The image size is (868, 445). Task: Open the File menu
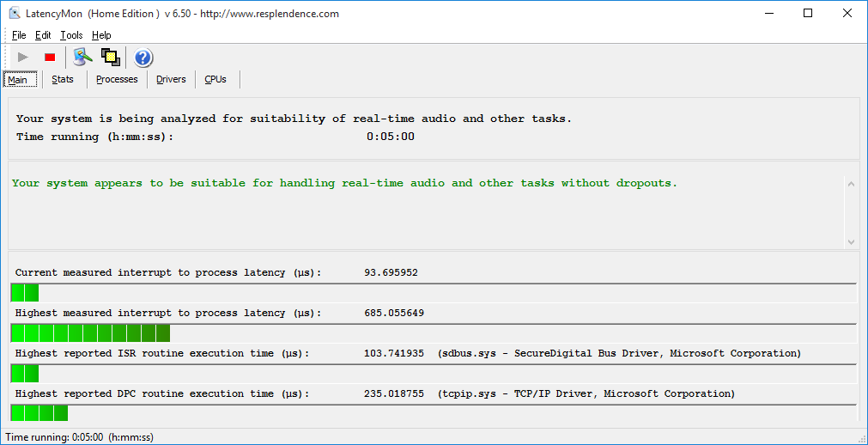point(19,35)
